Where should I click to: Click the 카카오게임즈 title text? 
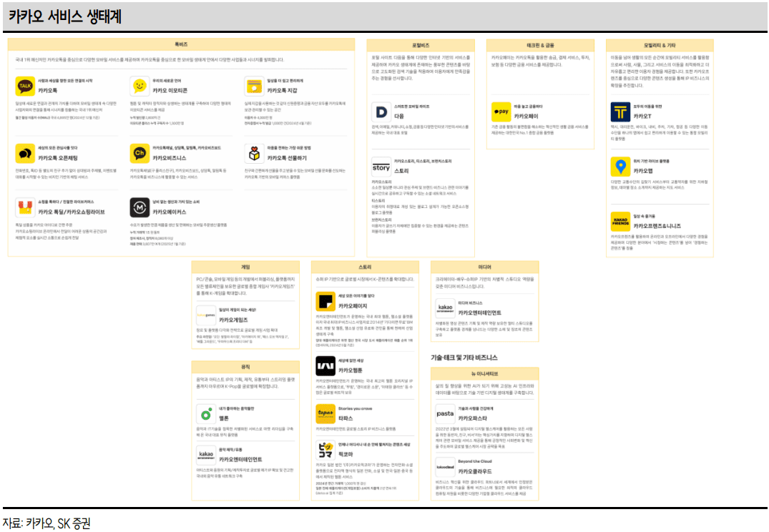234,319
